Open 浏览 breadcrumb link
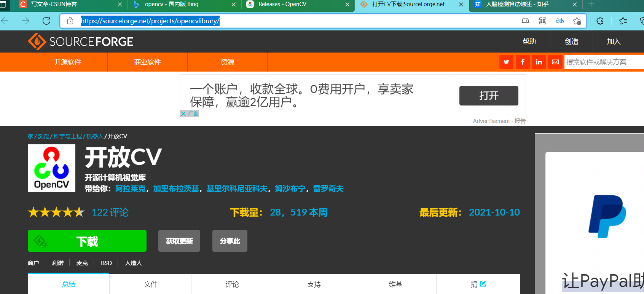This screenshot has height=294, width=644. pyautogui.click(x=43, y=136)
